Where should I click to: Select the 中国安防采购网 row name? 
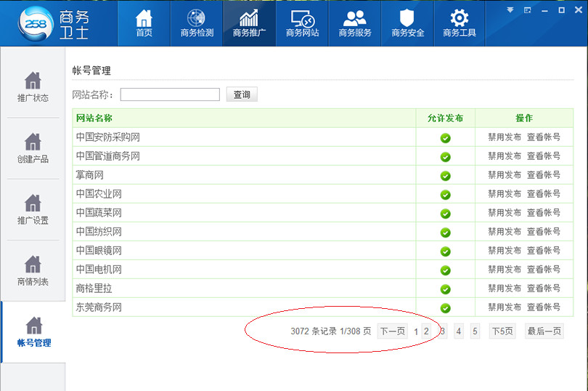click(108, 137)
